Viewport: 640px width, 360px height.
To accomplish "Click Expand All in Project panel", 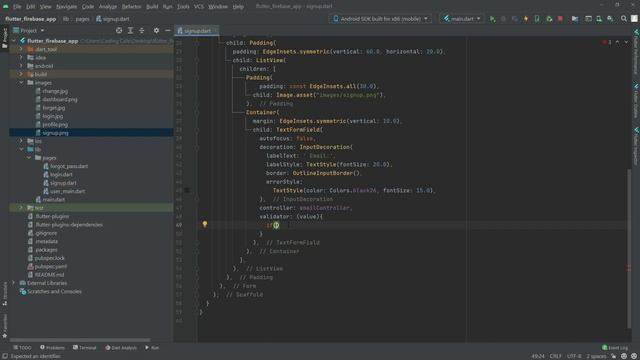I will point(130,30).
